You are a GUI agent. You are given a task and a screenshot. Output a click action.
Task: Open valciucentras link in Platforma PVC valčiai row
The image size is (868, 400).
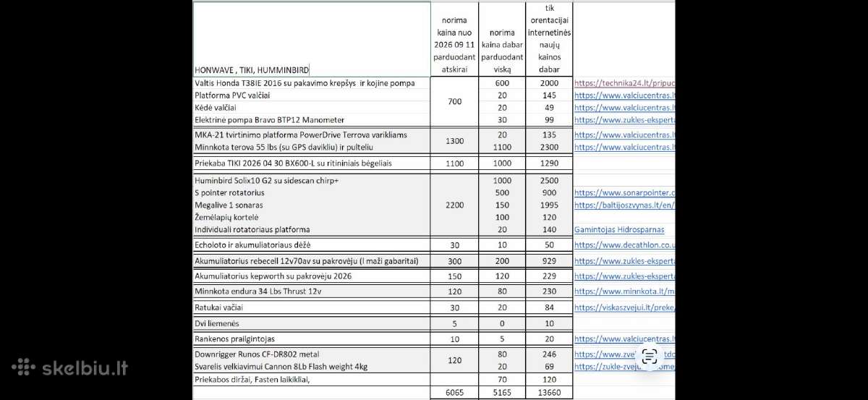625,95
